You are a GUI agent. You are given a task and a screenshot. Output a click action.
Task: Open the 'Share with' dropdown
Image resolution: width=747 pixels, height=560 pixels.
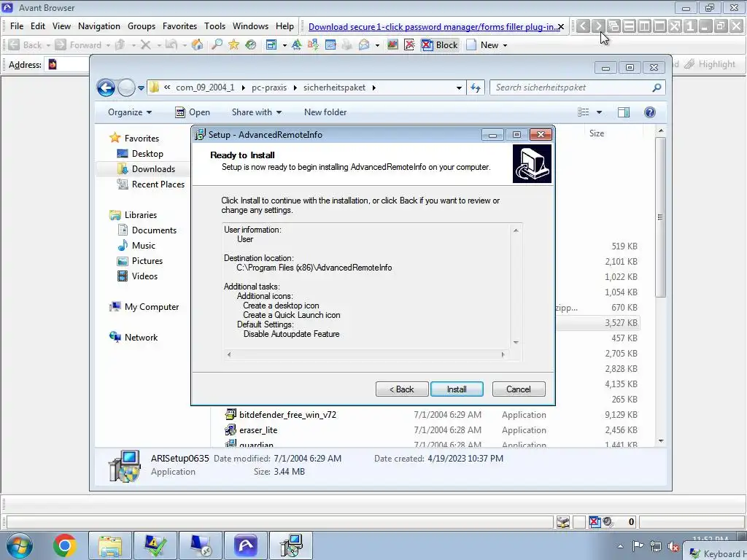pos(256,112)
